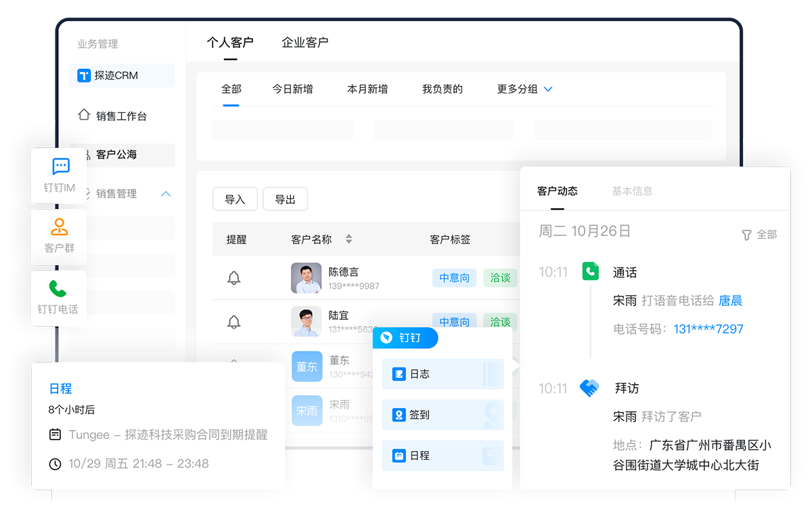The image size is (812, 518).
Task: Click the green 钉钉电话 phone icon
Action: (x=58, y=289)
